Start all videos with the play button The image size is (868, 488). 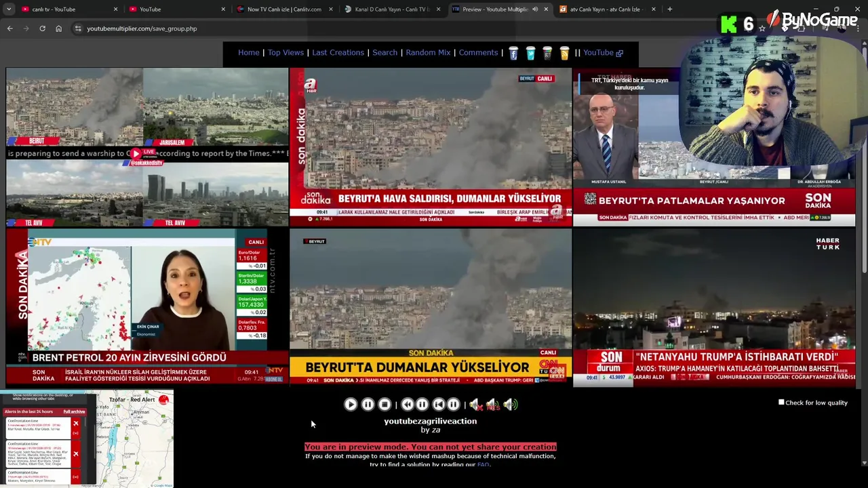click(x=351, y=405)
